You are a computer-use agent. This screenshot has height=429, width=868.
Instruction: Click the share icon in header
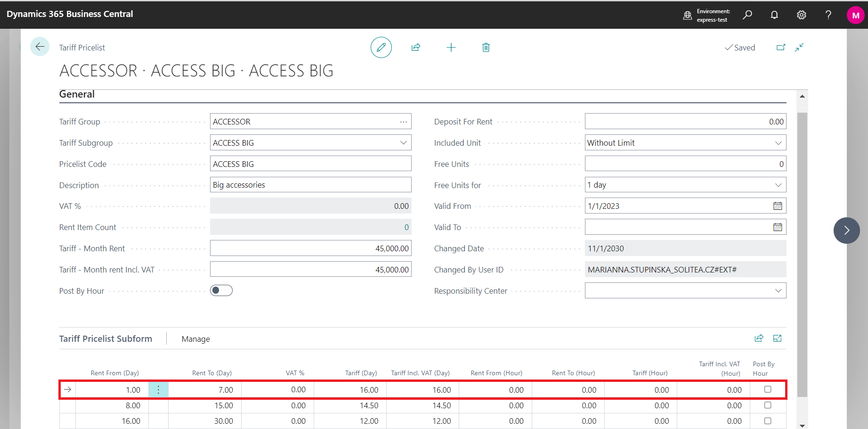(x=416, y=48)
